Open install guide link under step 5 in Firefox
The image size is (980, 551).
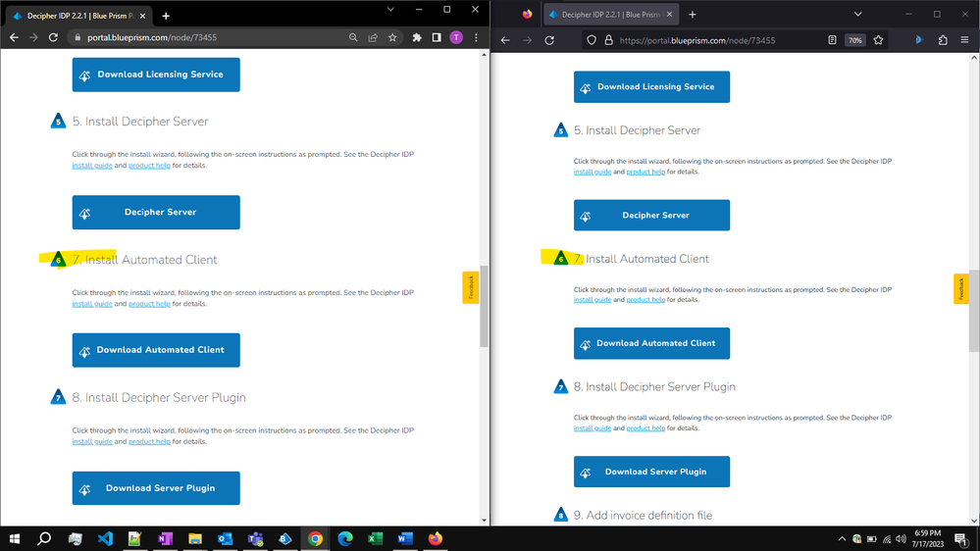pyautogui.click(x=593, y=172)
